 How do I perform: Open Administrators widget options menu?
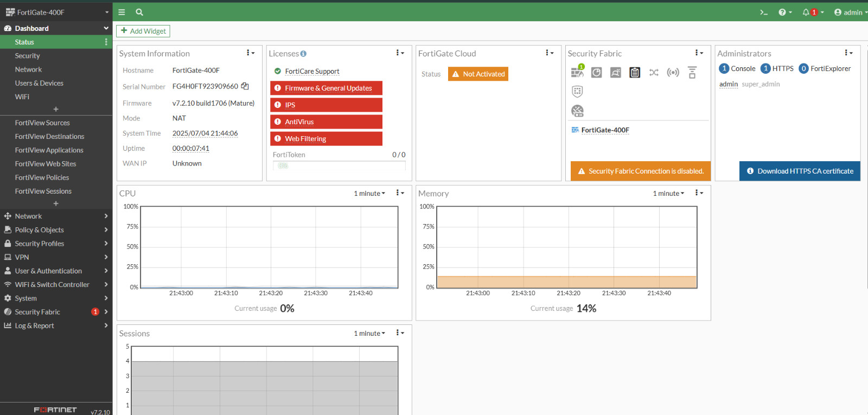click(x=848, y=53)
